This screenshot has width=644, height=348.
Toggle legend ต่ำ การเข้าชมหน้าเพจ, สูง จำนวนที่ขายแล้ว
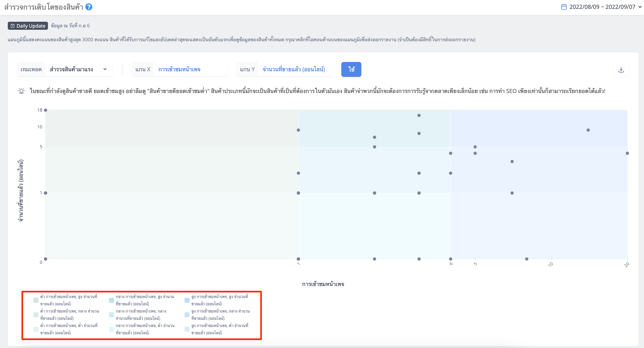coord(66,300)
